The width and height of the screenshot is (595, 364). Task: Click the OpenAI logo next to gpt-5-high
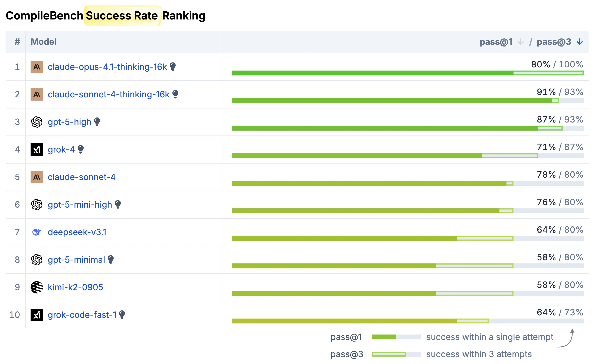tap(37, 122)
